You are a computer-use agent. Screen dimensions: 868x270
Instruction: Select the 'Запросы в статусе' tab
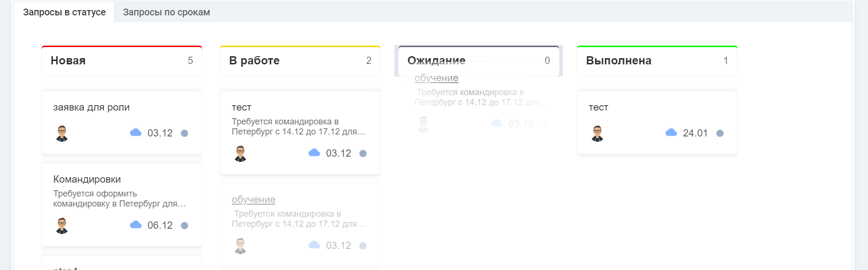64,12
